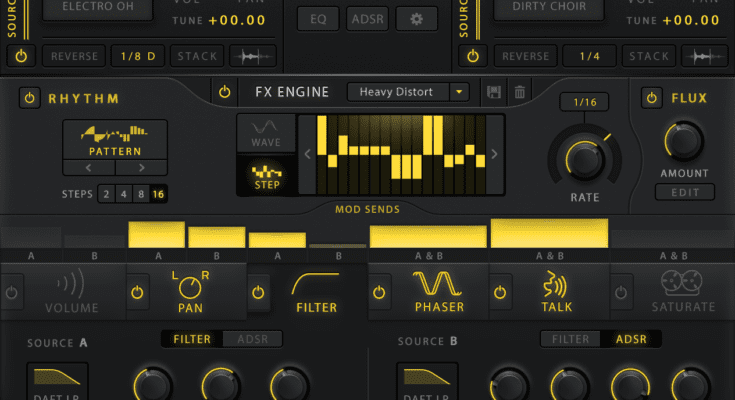Toggle the Rhythm power button

(x=30, y=98)
